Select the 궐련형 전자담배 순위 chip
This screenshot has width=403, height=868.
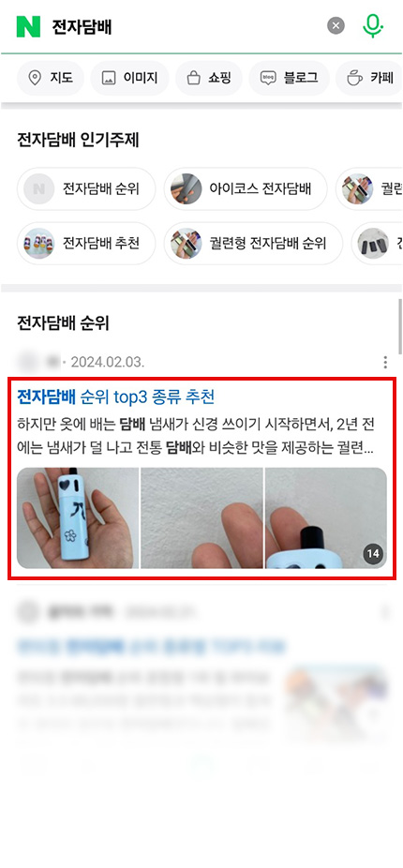(253, 243)
